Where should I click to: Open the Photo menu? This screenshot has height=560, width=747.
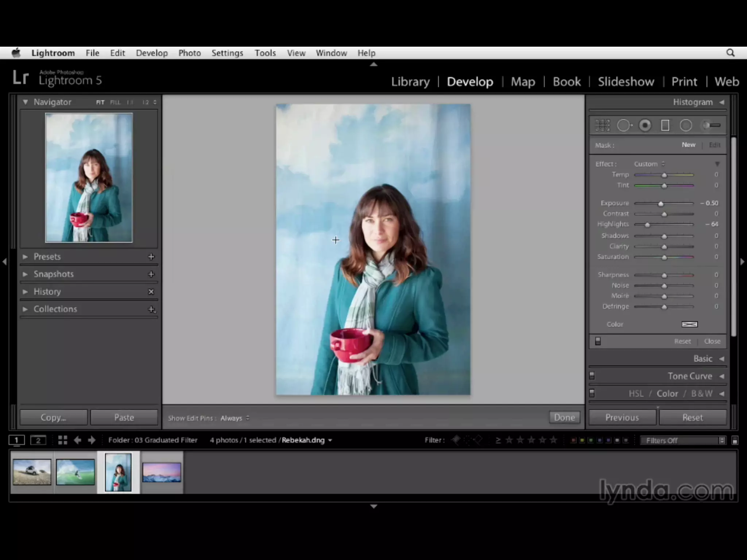pos(189,53)
